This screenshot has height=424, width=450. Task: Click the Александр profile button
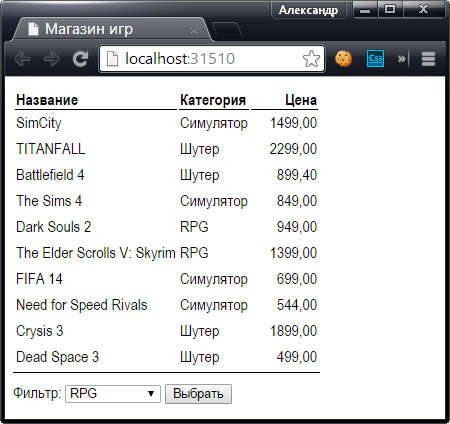[308, 10]
